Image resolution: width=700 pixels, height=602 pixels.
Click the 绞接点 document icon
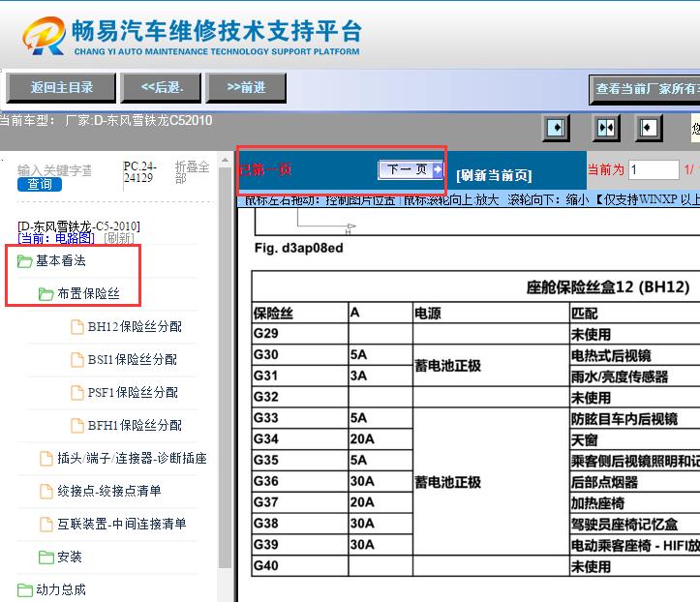tap(46, 491)
